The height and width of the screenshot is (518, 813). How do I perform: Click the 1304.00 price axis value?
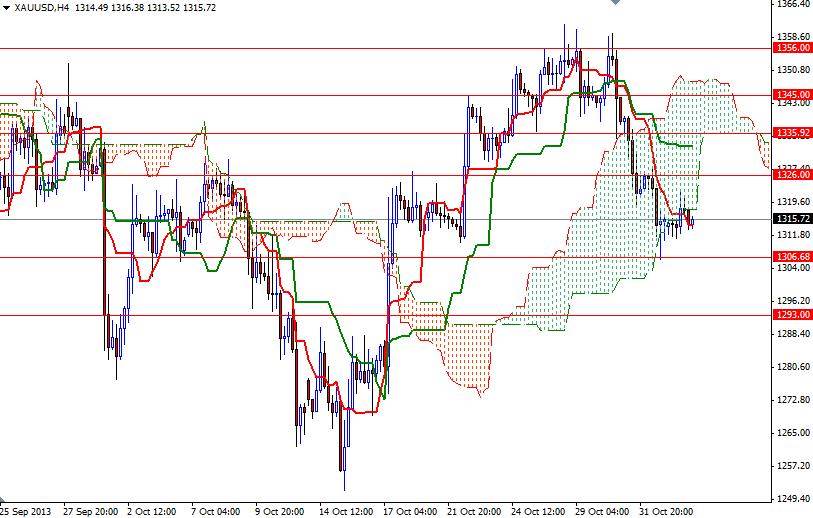tap(793, 268)
